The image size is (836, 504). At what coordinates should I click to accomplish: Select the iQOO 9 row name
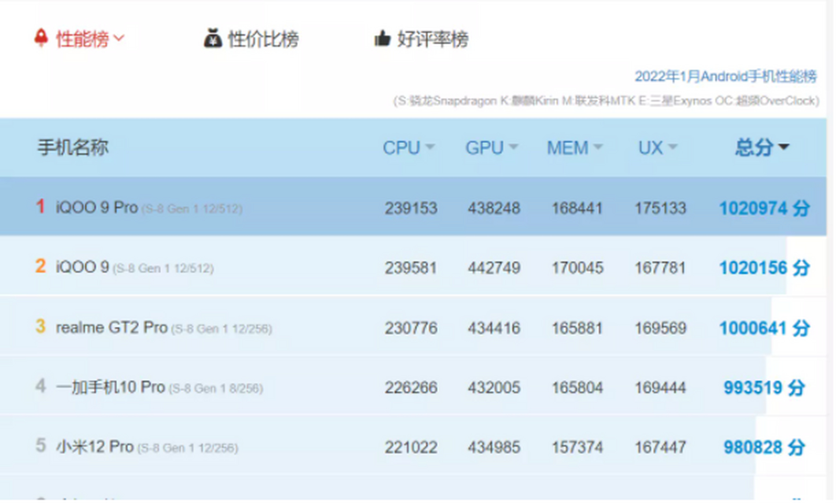(82, 267)
